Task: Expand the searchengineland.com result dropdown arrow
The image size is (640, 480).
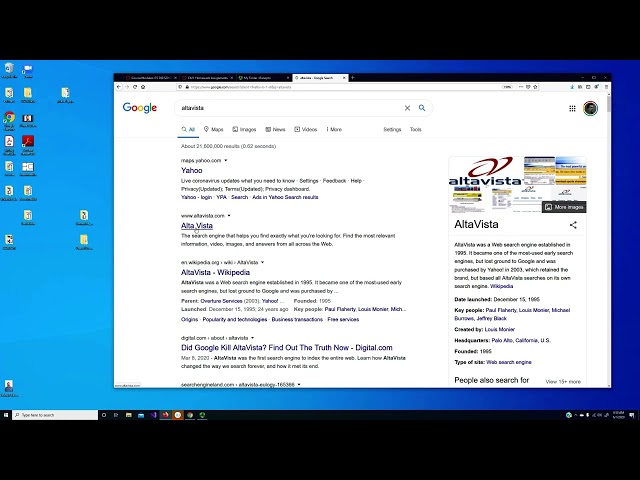Action: click(299, 384)
